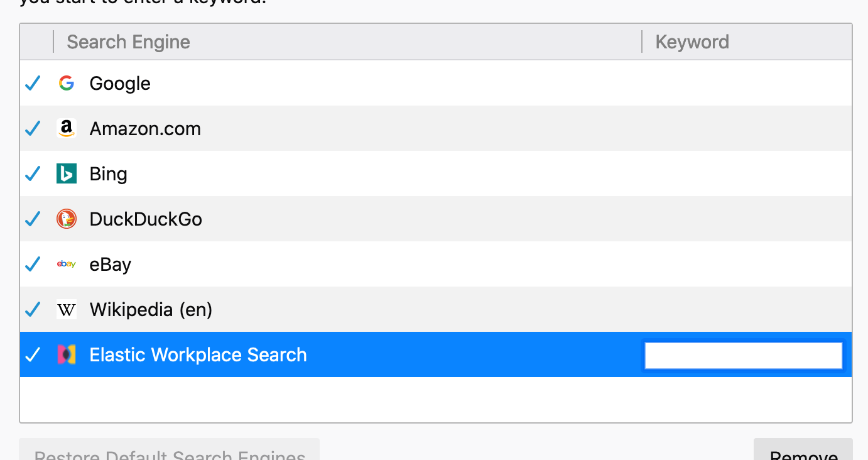Select the DuckDuckGo row
This screenshot has height=460, width=868.
377,218
